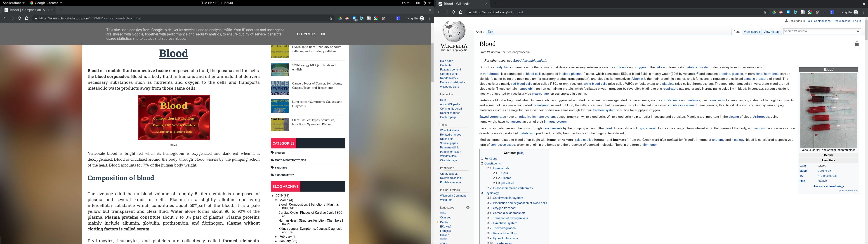Click the Wikipedia search magnifier icon
This screenshot has width=868, height=244.
coord(858,31)
